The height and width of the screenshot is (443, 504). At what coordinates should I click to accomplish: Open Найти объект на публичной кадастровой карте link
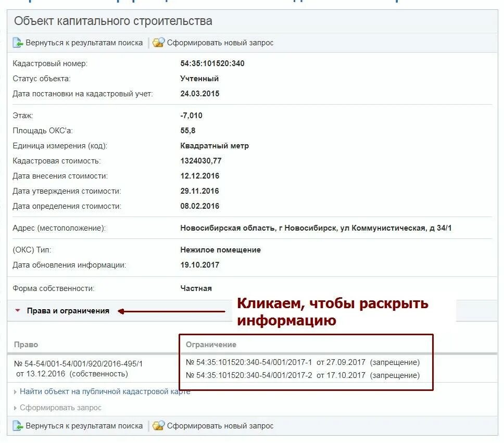click(105, 391)
